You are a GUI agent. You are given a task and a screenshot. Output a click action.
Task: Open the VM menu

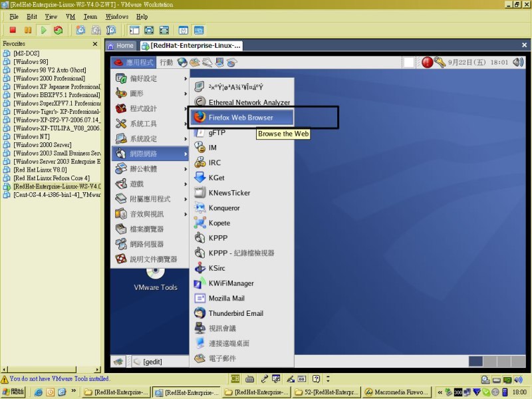point(70,17)
